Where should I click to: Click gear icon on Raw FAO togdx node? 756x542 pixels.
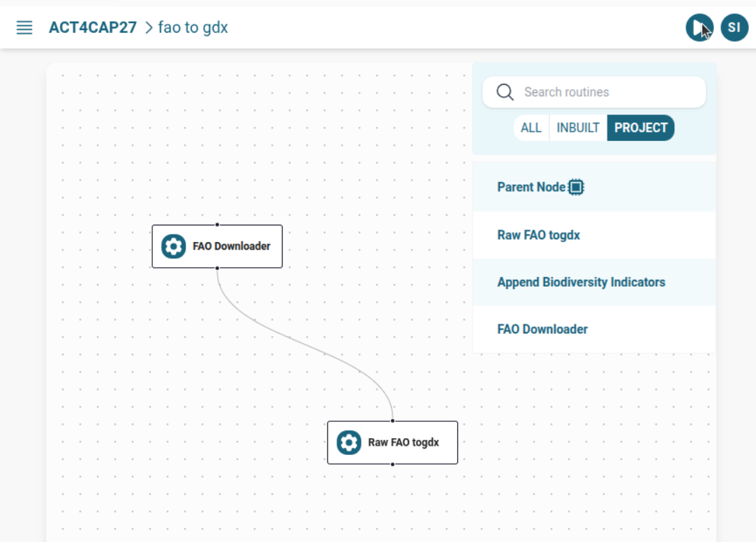pos(349,442)
